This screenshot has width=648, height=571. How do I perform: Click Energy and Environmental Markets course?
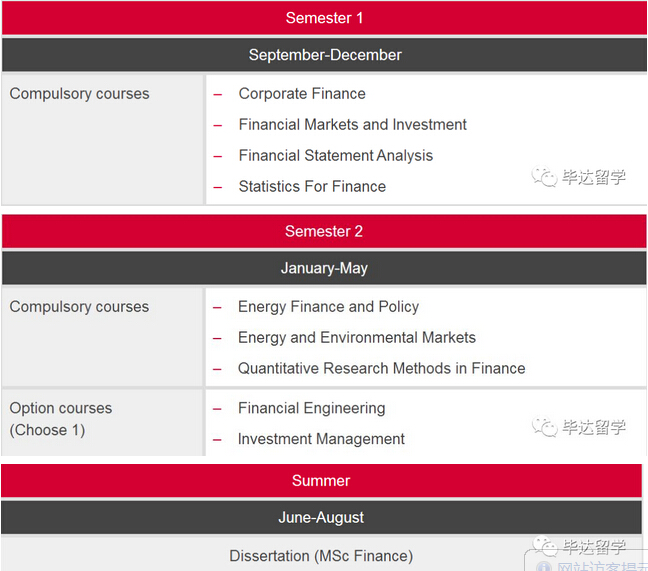tap(357, 338)
